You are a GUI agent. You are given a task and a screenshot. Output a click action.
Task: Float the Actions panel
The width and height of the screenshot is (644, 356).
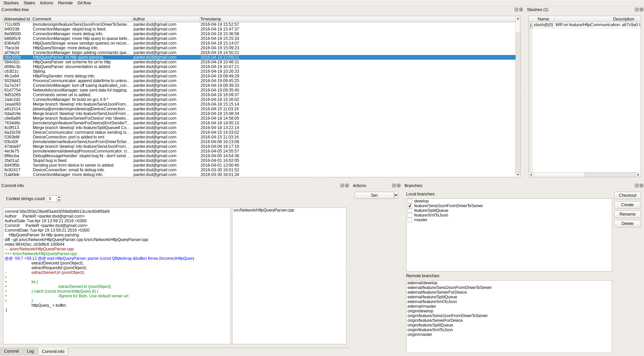click(x=394, y=186)
